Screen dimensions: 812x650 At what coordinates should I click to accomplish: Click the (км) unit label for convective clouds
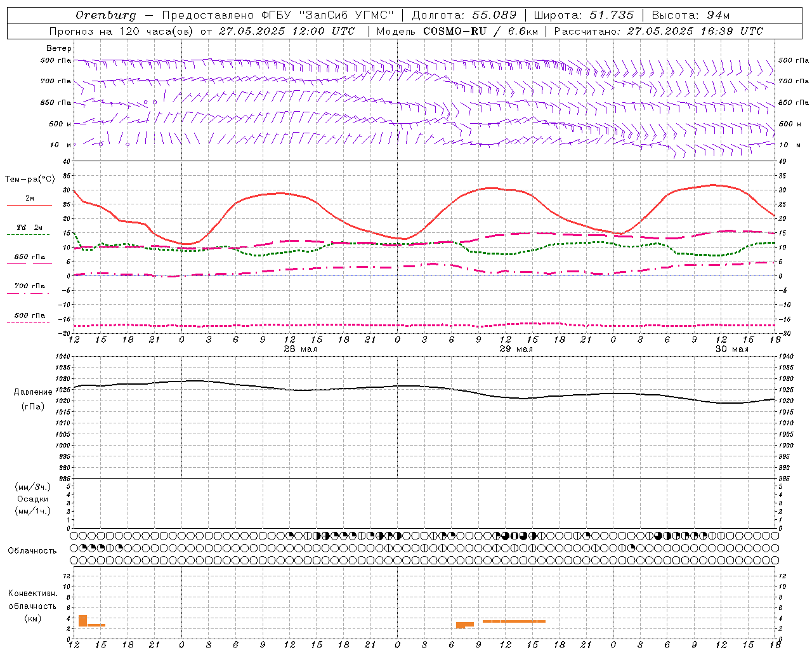point(32,619)
